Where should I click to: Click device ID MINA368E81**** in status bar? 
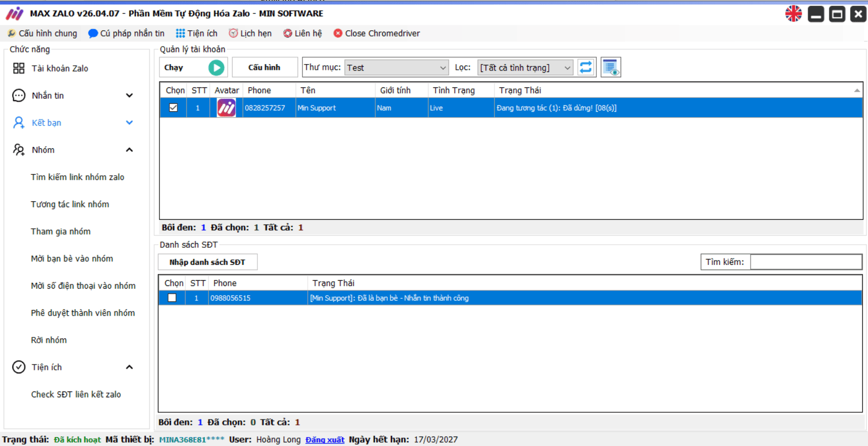coord(192,440)
